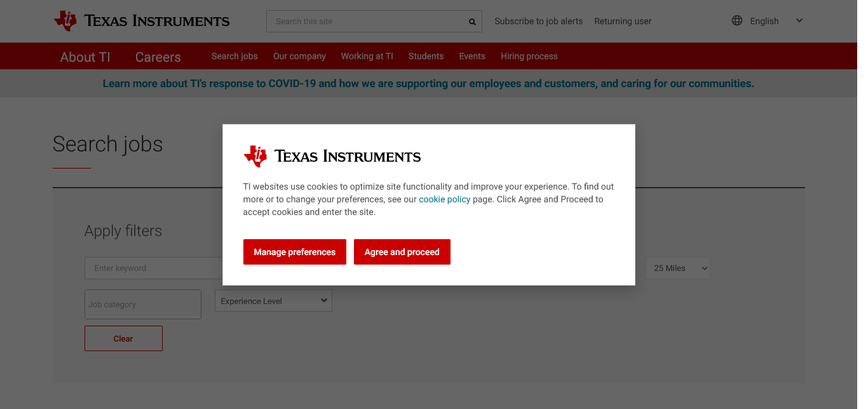Click the search magnifier icon
868x409 pixels.
click(472, 22)
